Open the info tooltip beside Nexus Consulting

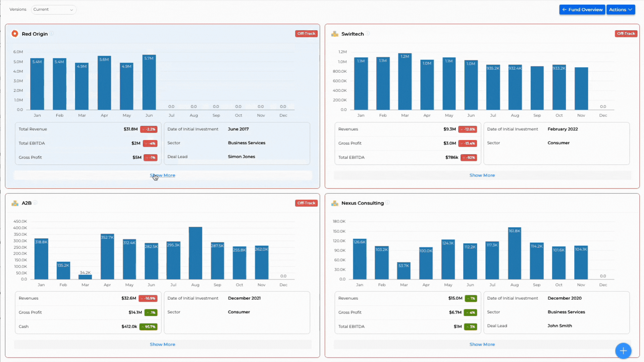click(388, 203)
